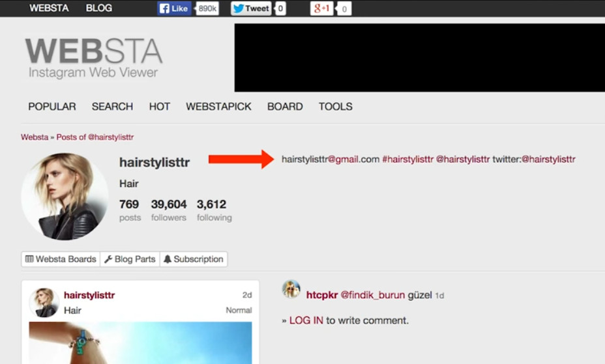Click the Websta breadcrumb link

(x=35, y=137)
